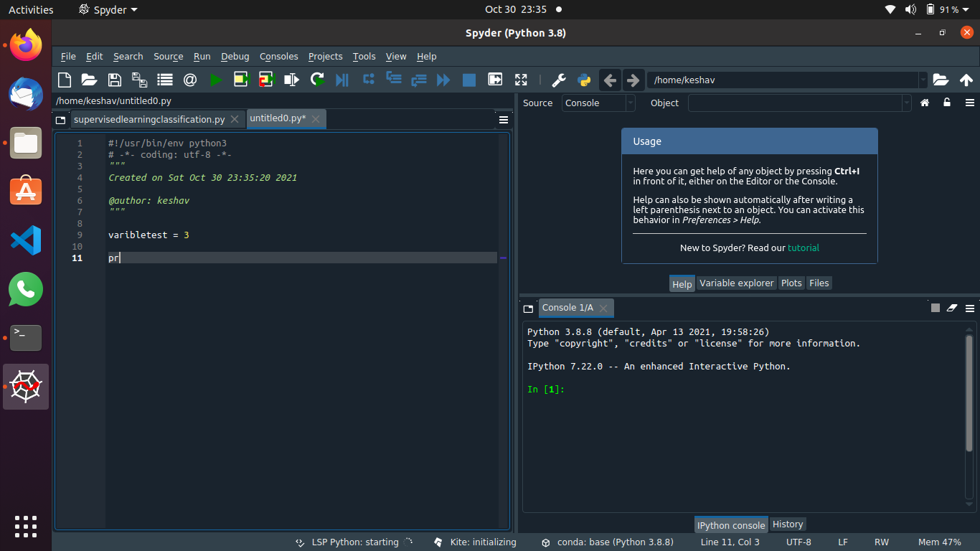Screen dimensions: 980x551
Task: Switch to supervisedlearningclassification.py editor tab
Action: pyautogui.click(x=149, y=119)
